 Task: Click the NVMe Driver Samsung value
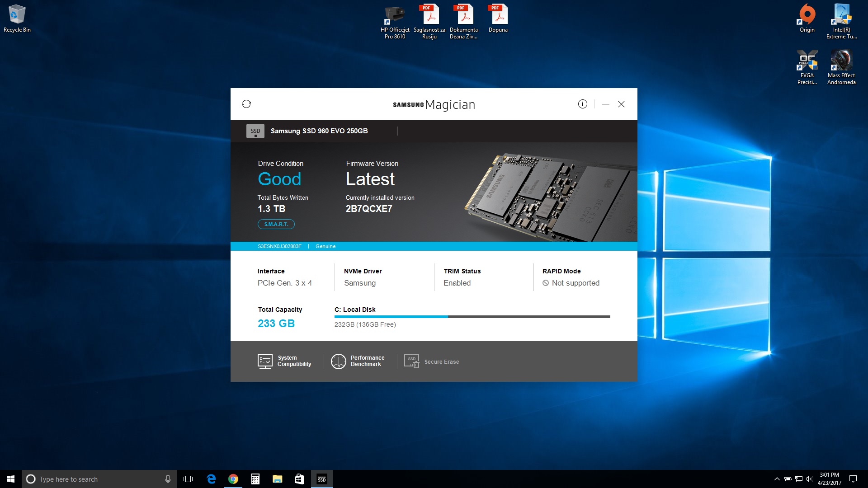pos(360,283)
